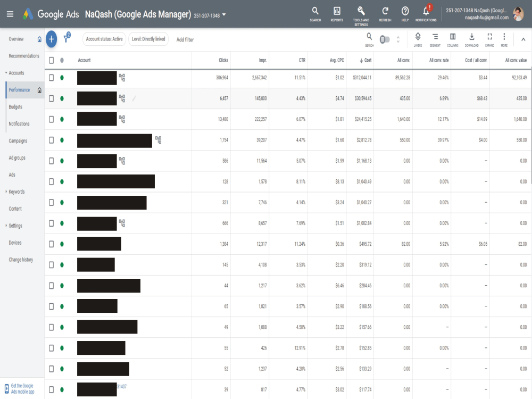
Task: Click manager hierarchy icon in 666 clicks row
Action: pos(122,223)
